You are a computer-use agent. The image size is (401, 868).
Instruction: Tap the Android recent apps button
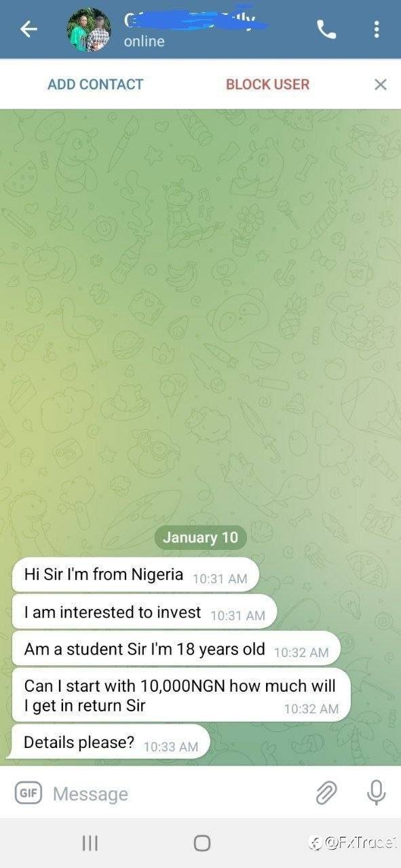point(90,843)
